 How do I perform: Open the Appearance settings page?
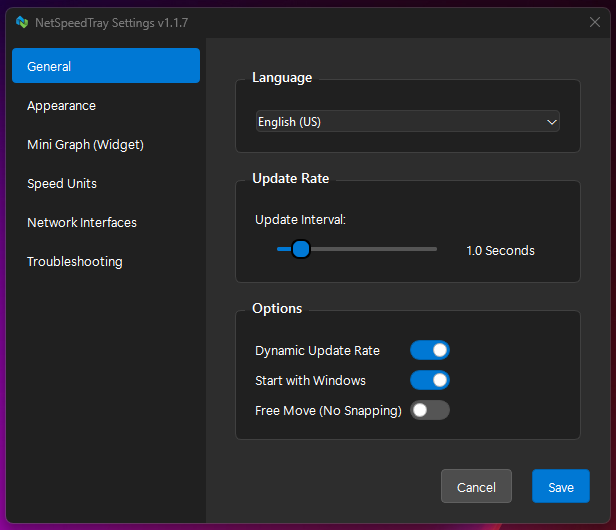[106, 105]
